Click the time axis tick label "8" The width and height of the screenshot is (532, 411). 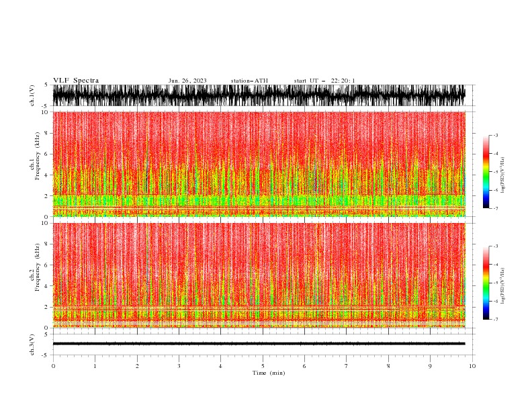tap(388, 366)
